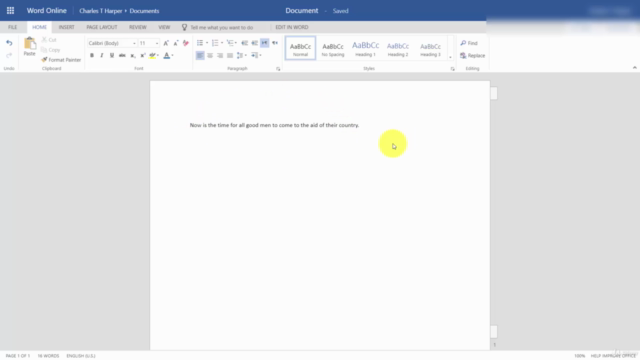Activate the Format Painter brush

tap(61, 60)
